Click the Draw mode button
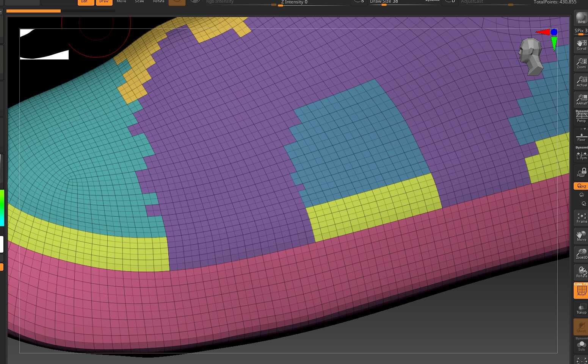Screen dimensions: 588x364 pos(104,2)
